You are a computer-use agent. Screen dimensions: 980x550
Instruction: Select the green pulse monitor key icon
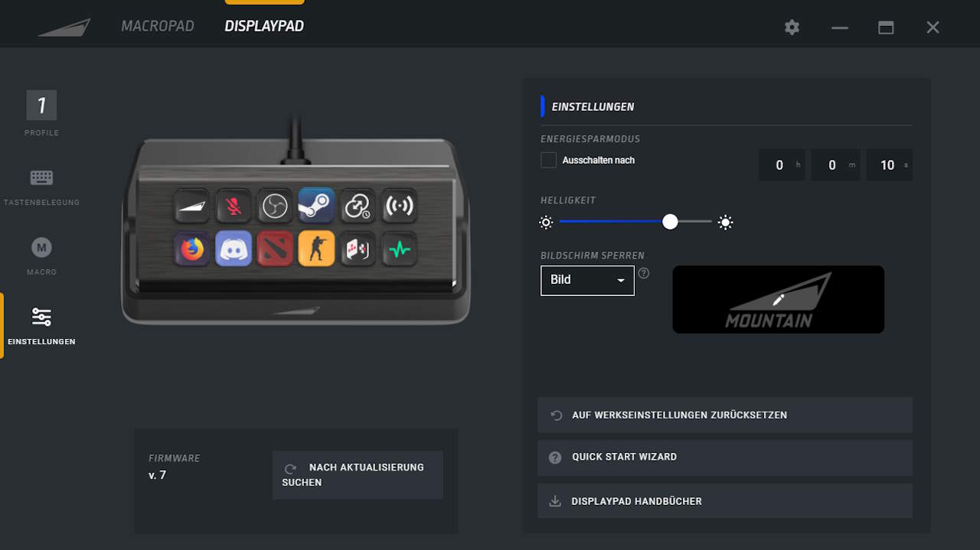(x=399, y=249)
